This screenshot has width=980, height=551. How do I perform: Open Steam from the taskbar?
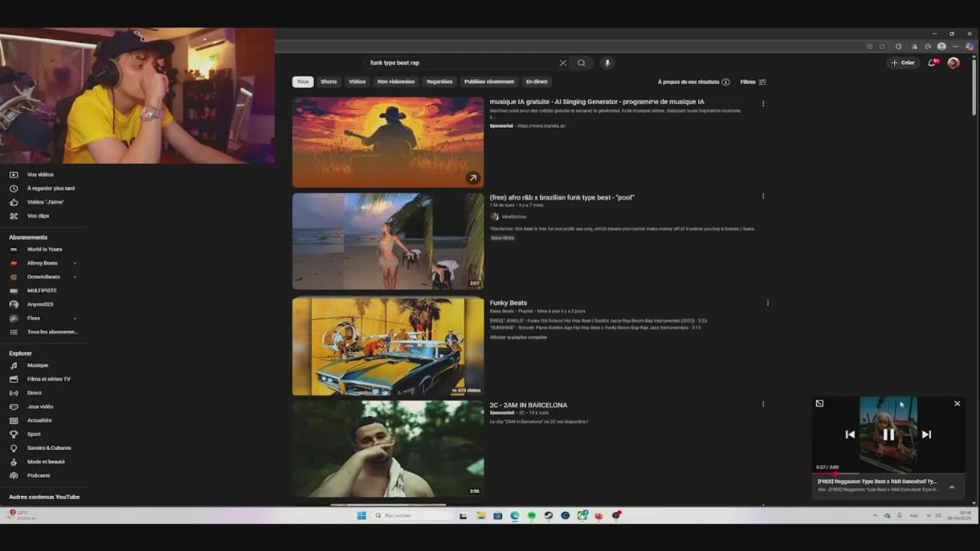(x=548, y=516)
